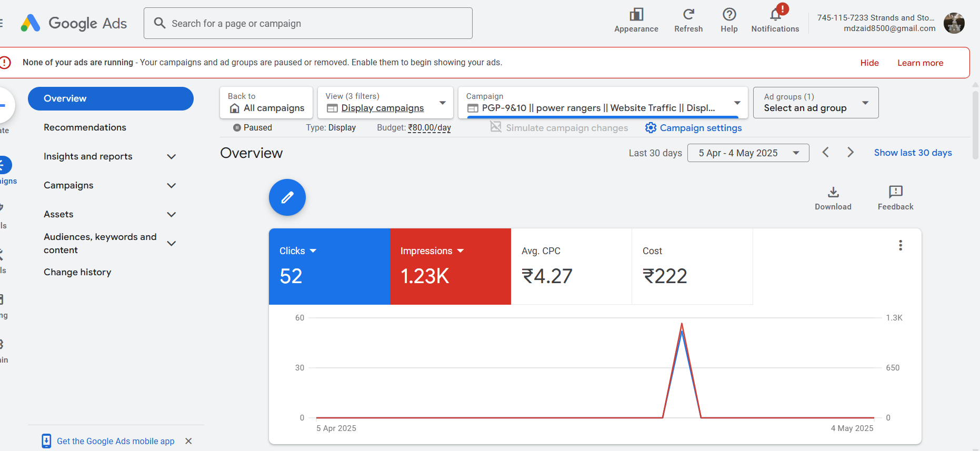The image size is (980, 451).
Task: Hide the ads not running alert
Action: tap(869, 63)
